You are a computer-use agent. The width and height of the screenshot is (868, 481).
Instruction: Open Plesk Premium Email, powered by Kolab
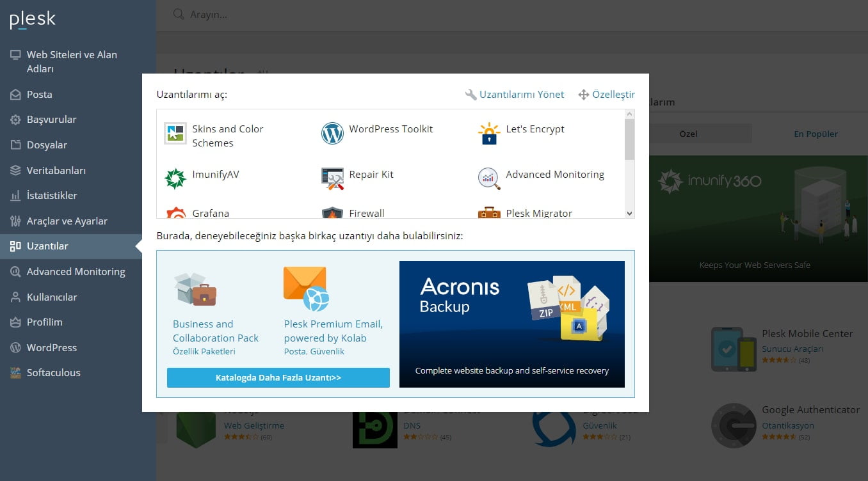click(334, 331)
